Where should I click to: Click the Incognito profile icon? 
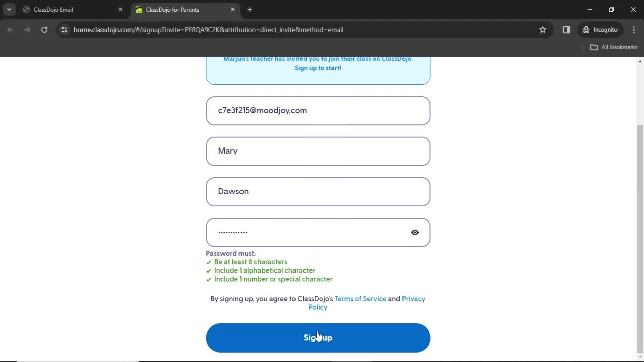pos(586,29)
